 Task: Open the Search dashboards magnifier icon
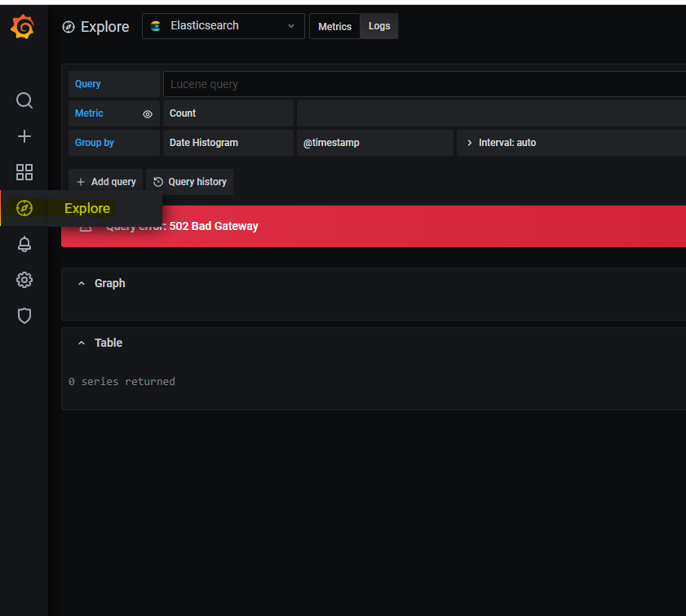24,100
